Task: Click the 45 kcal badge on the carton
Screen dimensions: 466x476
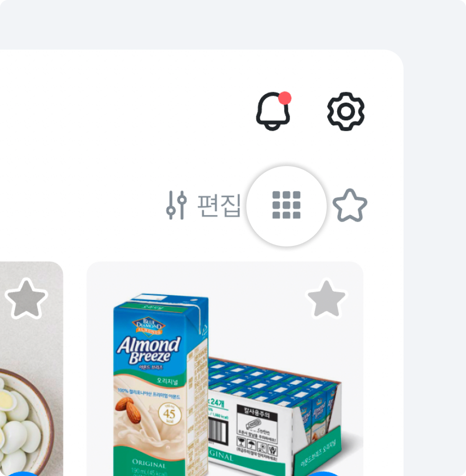Action: coord(170,414)
